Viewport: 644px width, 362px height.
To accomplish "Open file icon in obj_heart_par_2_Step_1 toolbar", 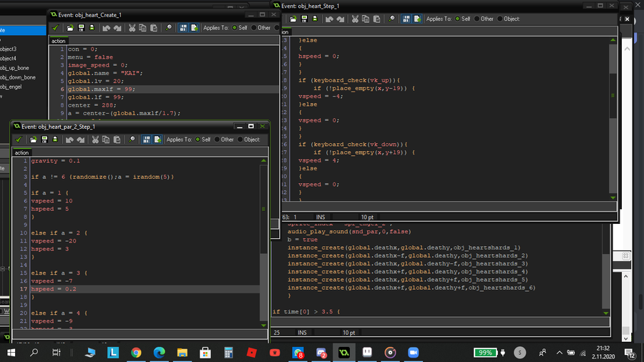I will click(33, 140).
